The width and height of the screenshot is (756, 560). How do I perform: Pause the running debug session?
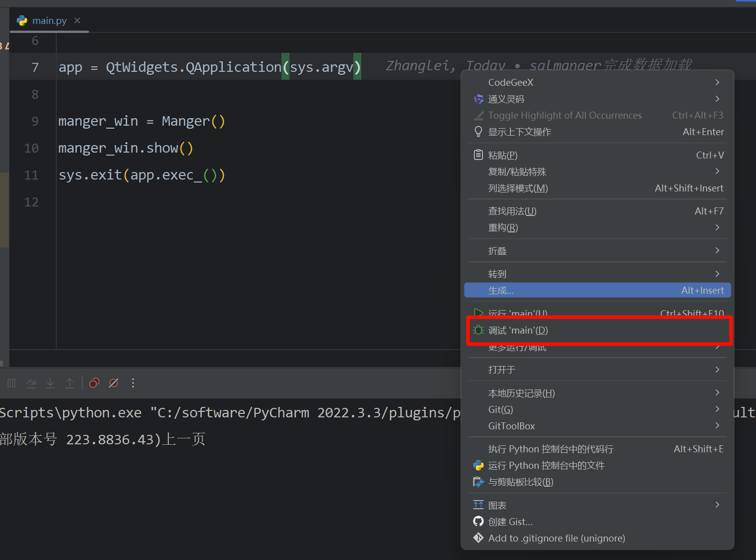pos(11,383)
